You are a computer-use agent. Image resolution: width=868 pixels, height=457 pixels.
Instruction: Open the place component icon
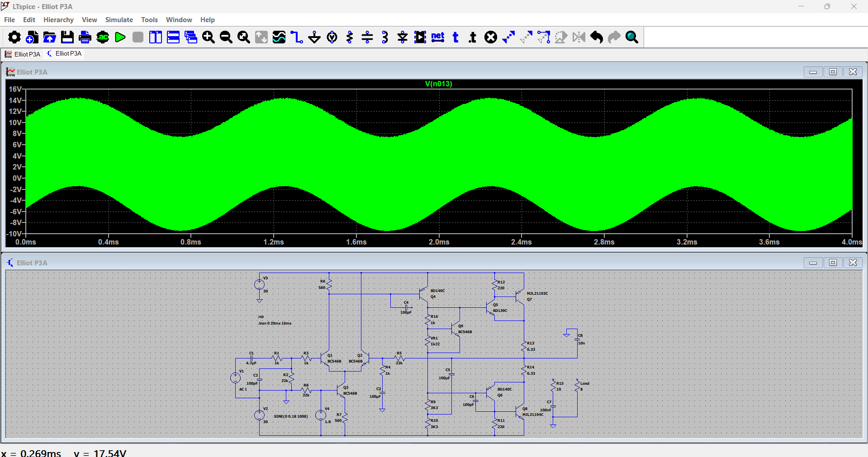420,37
